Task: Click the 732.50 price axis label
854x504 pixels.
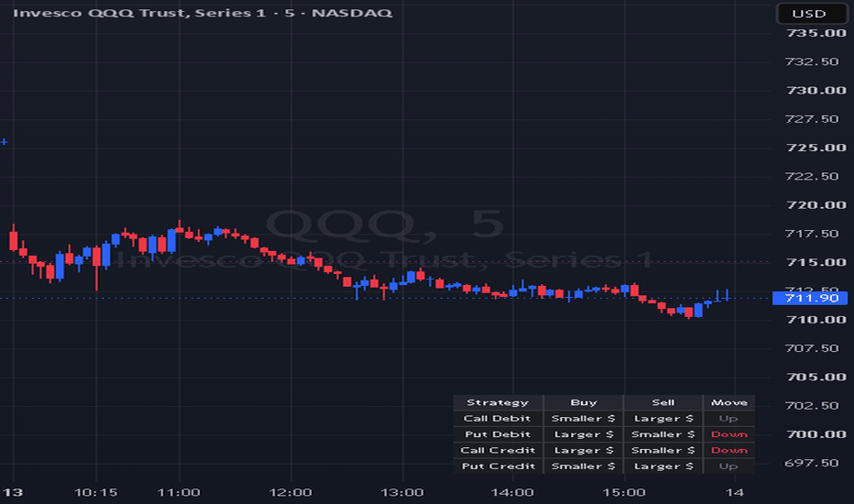Action: [x=812, y=61]
